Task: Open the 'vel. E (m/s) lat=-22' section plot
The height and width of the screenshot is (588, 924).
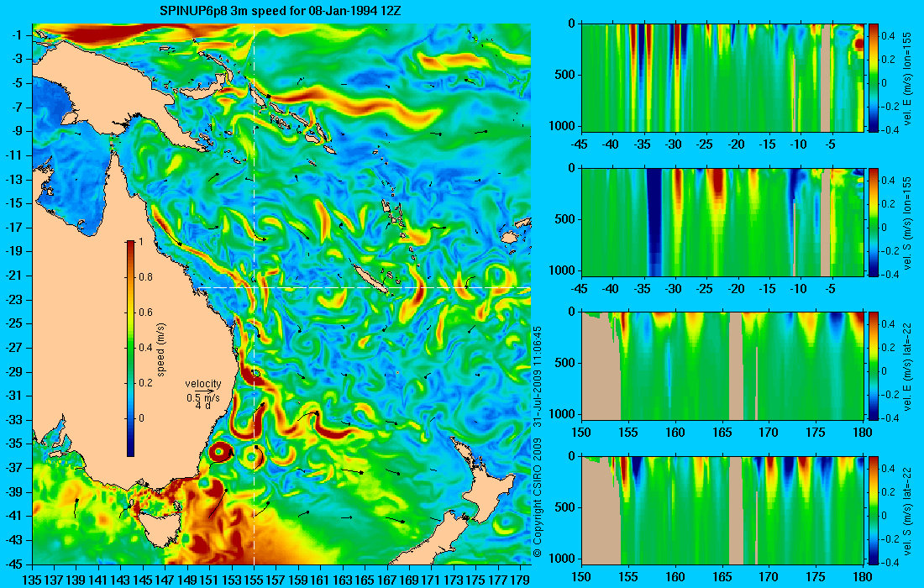Action: pos(722,366)
